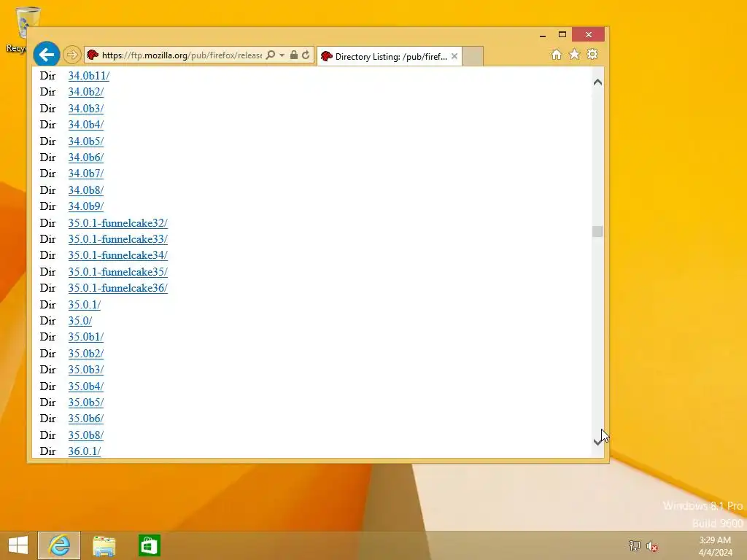The height and width of the screenshot is (560, 747).
Task: Minimize the Internet Explorer window
Action: [542, 35]
